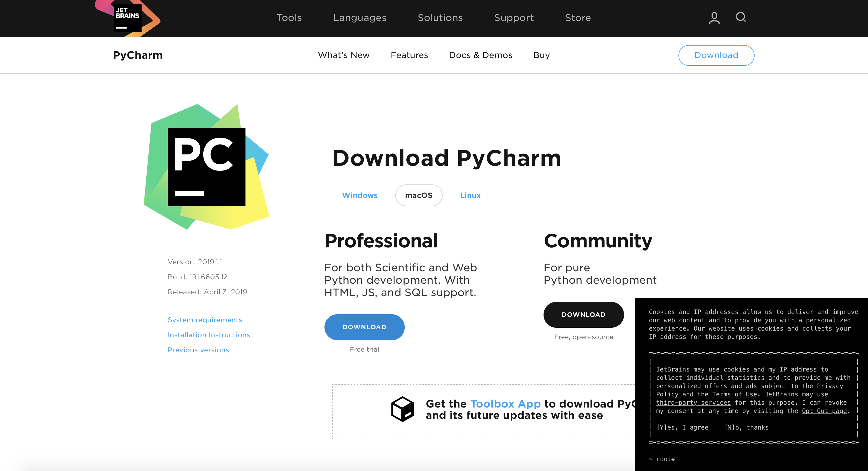Switch to the Linux platform tab
This screenshot has height=471, width=868.
[x=470, y=195]
